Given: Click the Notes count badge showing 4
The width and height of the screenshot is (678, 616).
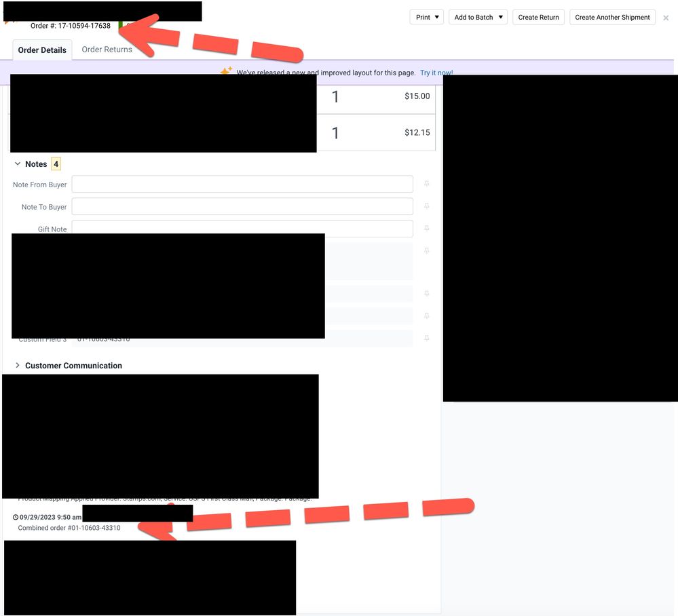Looking at the screenshot, I should tap(56, 164).
